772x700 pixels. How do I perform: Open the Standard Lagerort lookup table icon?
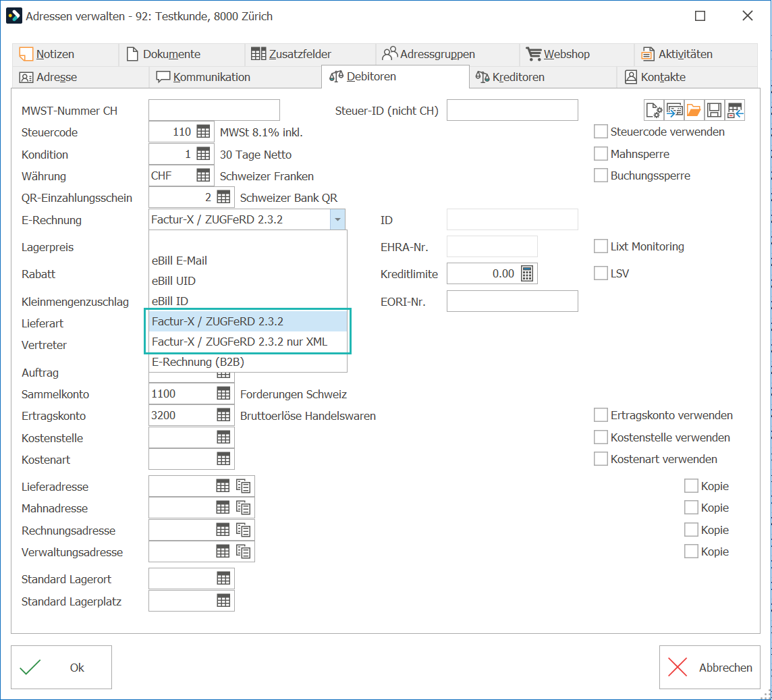pos(223,578)
